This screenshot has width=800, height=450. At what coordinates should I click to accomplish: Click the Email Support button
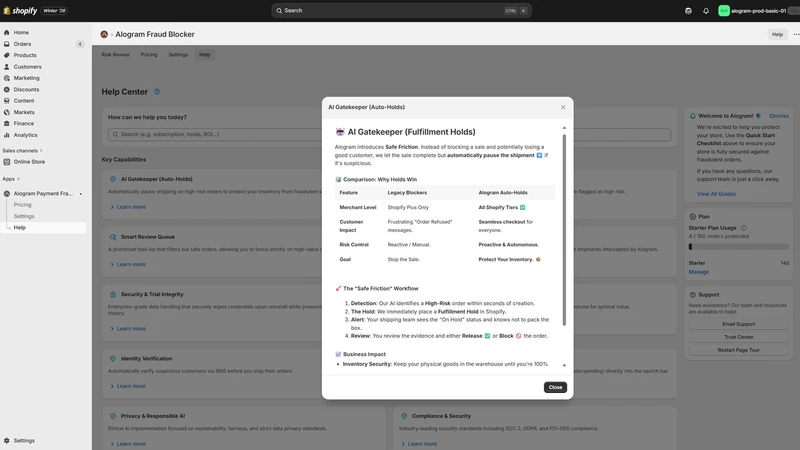pos(738,324)
